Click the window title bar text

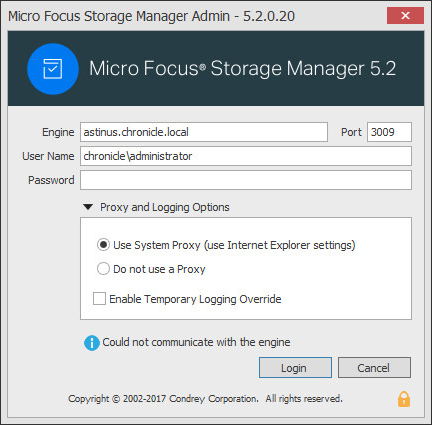pyautogui.click(x=151, y=16)
